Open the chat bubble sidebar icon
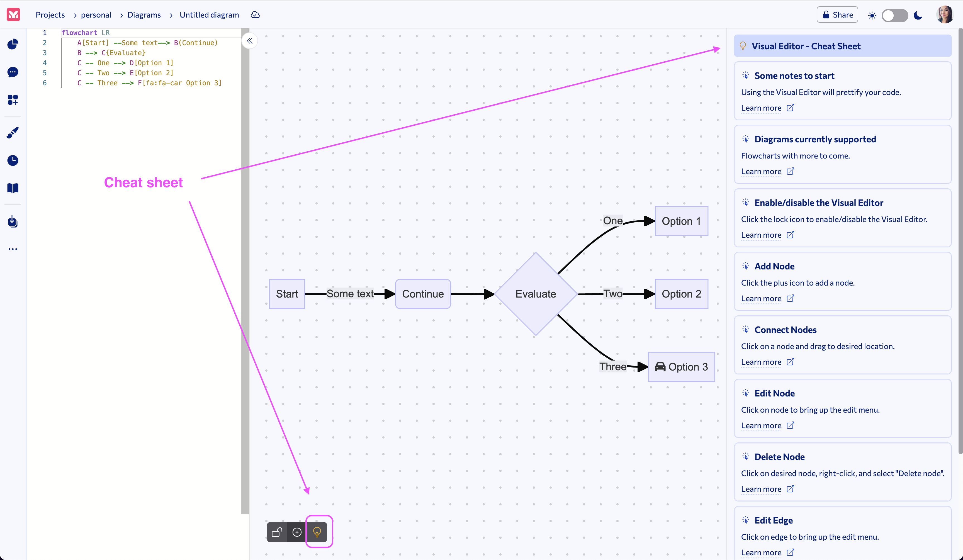Screen dimensions: 963x560 [13, 72]
